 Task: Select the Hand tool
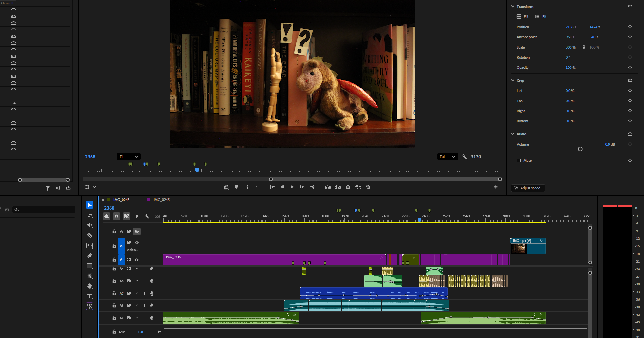pyautogui.click(x=90, y=286)
